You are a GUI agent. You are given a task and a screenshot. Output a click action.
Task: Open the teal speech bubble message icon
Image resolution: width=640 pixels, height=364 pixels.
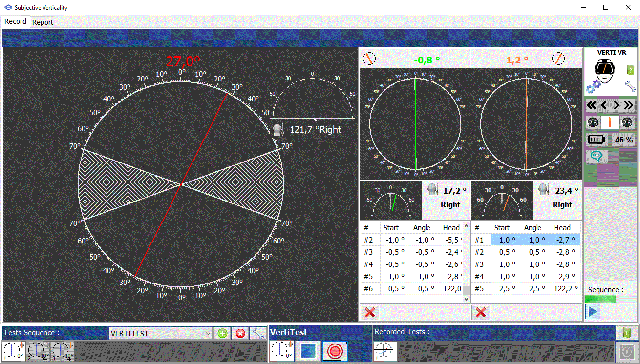[x=596, y=156]
